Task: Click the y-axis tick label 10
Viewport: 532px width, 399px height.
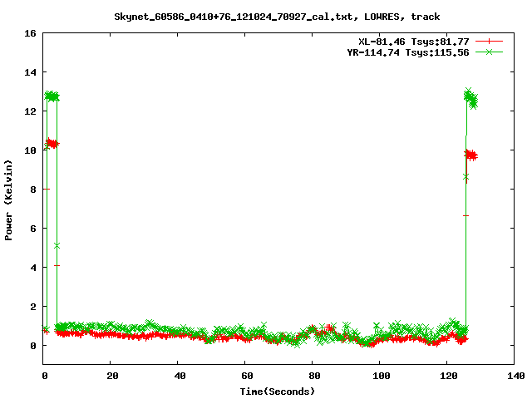Action: (30, 150)
